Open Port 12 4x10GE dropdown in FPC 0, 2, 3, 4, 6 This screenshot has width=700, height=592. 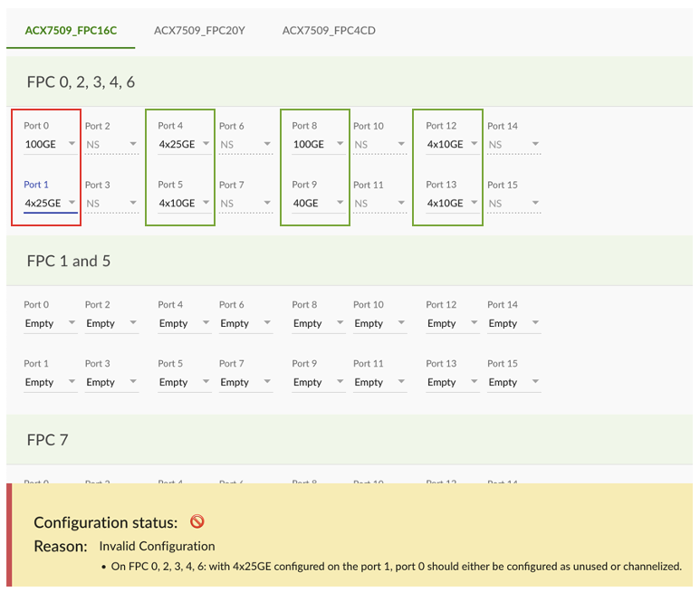coord(453,144)
